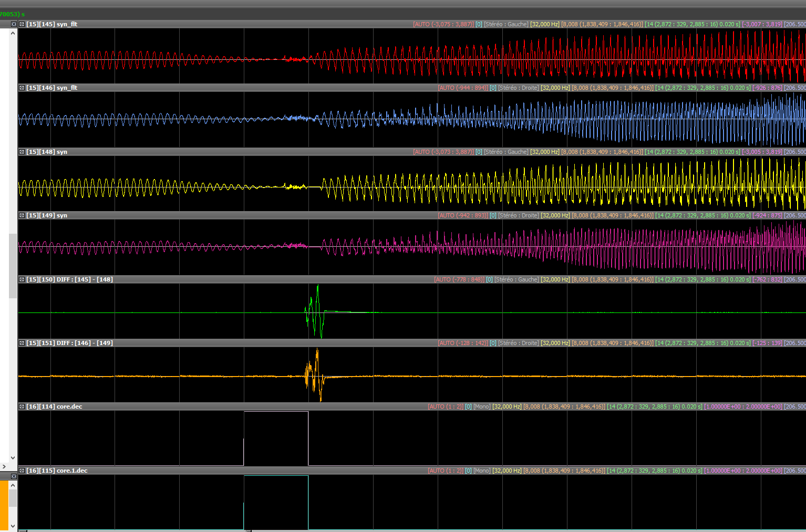Close the upper left side panel
The height and width of the screenshot is (532, 806).
click(14, 24)
